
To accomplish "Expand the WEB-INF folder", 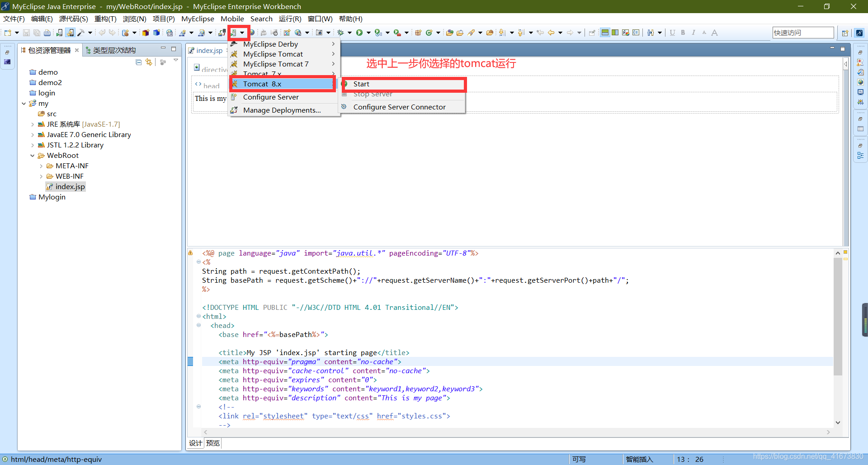I will (41, 176).
